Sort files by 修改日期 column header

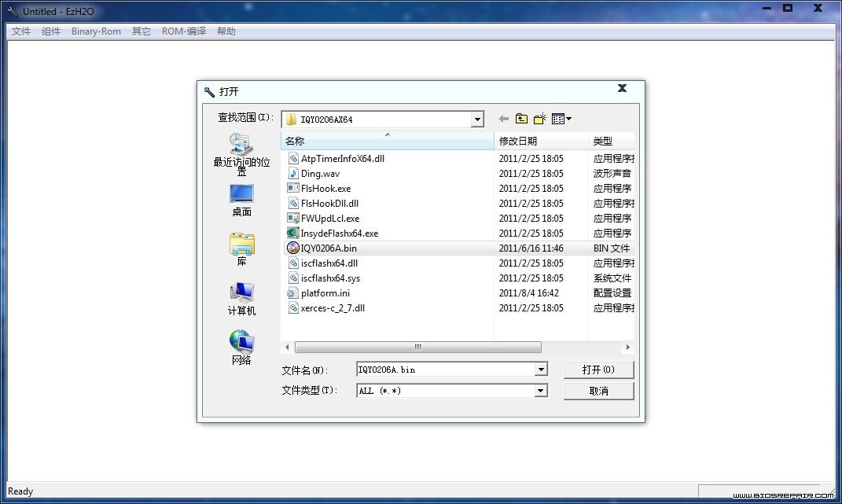[541, 141]
